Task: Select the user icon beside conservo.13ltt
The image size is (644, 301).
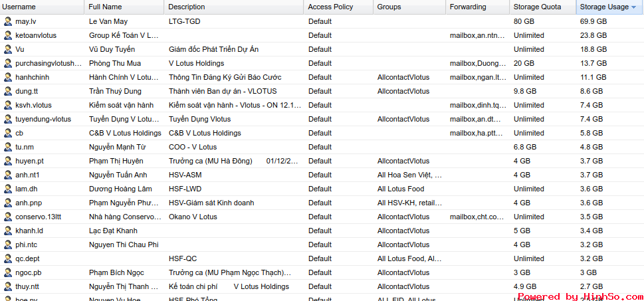Action: [x=7, y=217]
